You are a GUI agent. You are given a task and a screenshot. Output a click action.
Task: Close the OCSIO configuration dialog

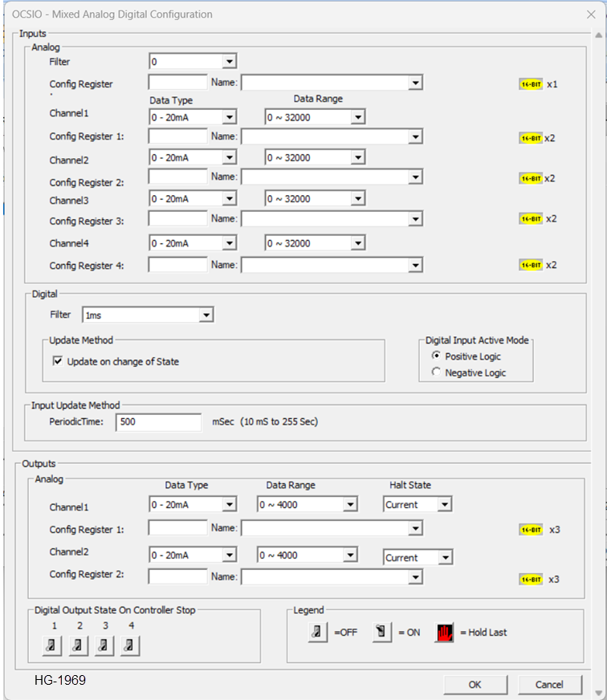tap(591, 14)
